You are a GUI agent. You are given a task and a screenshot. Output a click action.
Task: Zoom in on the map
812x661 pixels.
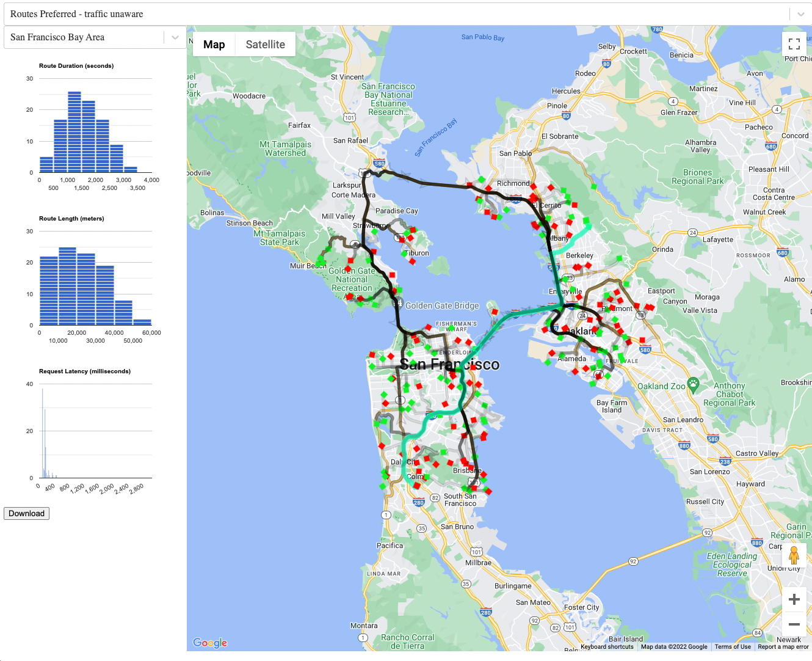coord(794,599)
